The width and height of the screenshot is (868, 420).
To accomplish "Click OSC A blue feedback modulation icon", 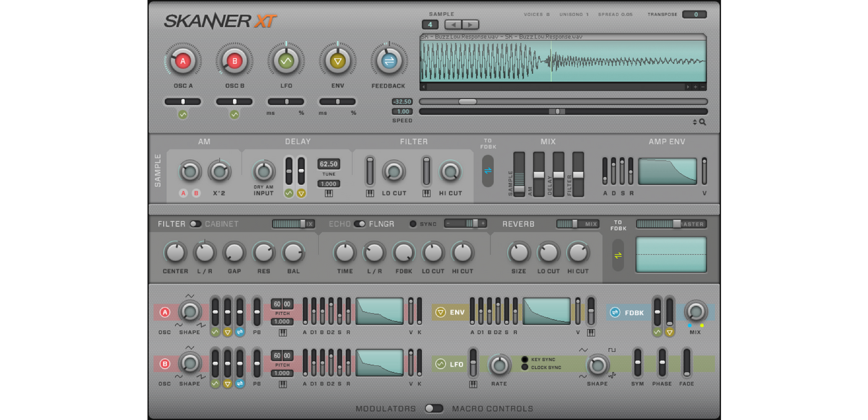I will (x=240, y=332).
